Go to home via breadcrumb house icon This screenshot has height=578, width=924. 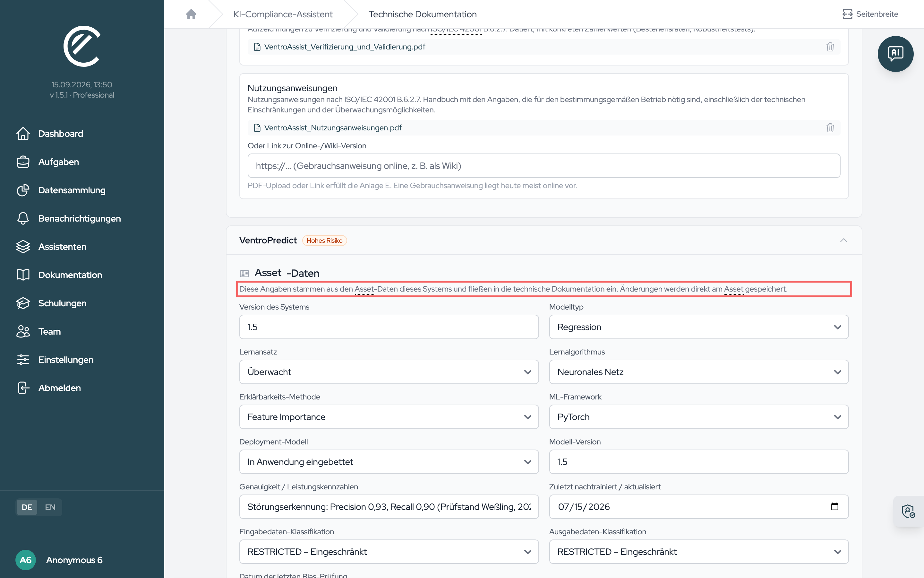click(x=191, y=14)
